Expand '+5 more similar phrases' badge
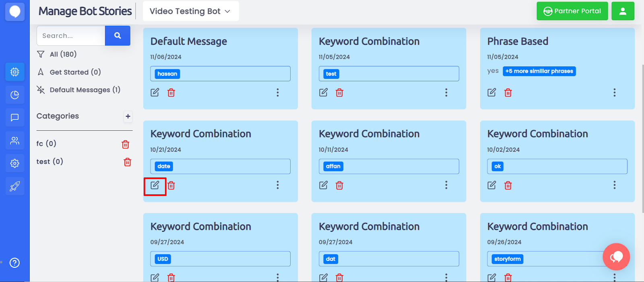The width and height of the screenshot is (644, 282). (x=539, y=71)
